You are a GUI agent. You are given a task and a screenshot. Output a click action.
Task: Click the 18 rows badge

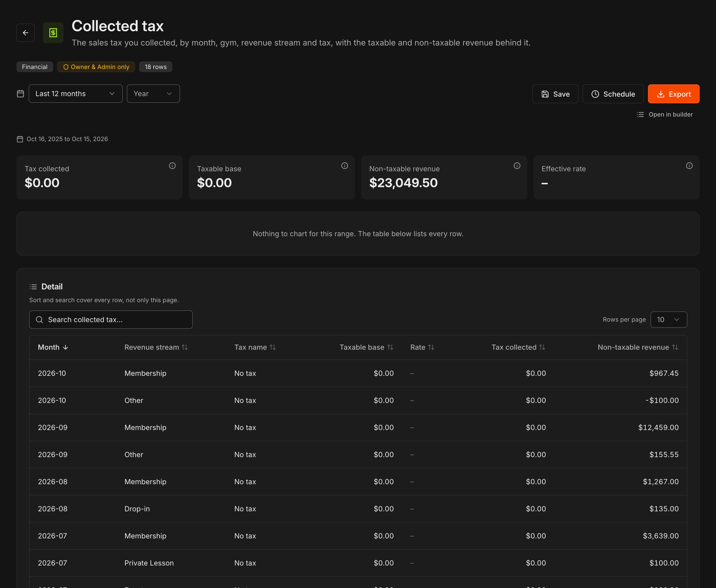(156, 67)
